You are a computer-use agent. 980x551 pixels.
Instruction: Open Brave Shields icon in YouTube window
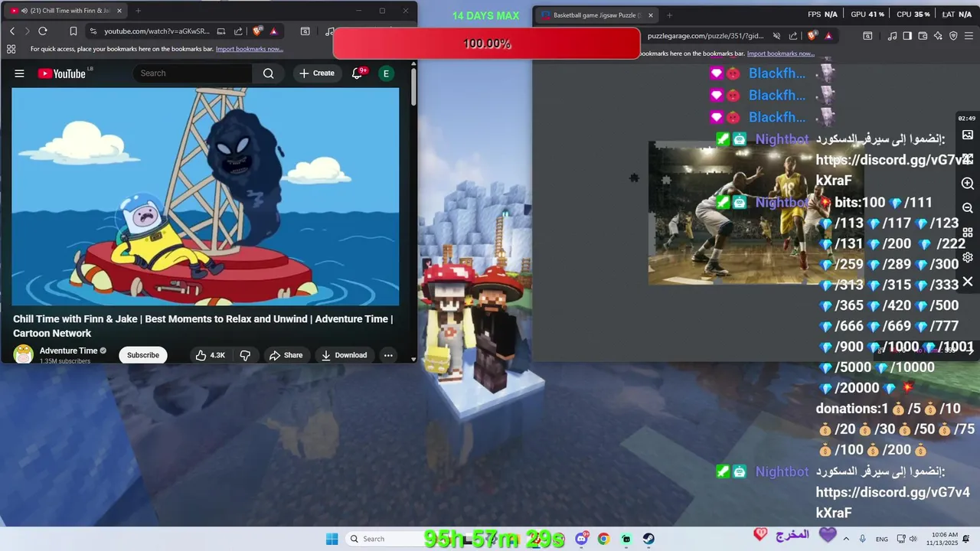(257, 31)
